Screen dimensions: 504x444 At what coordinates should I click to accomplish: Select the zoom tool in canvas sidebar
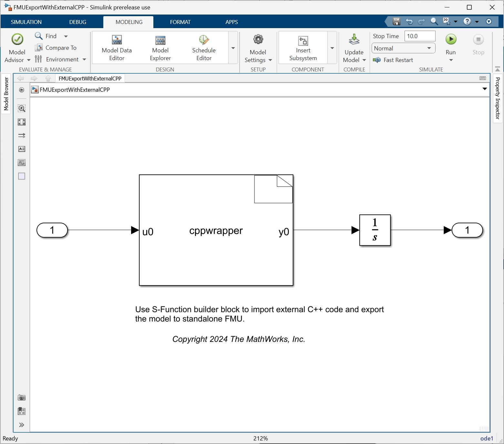pyautogui.click(x=21, y=108)
